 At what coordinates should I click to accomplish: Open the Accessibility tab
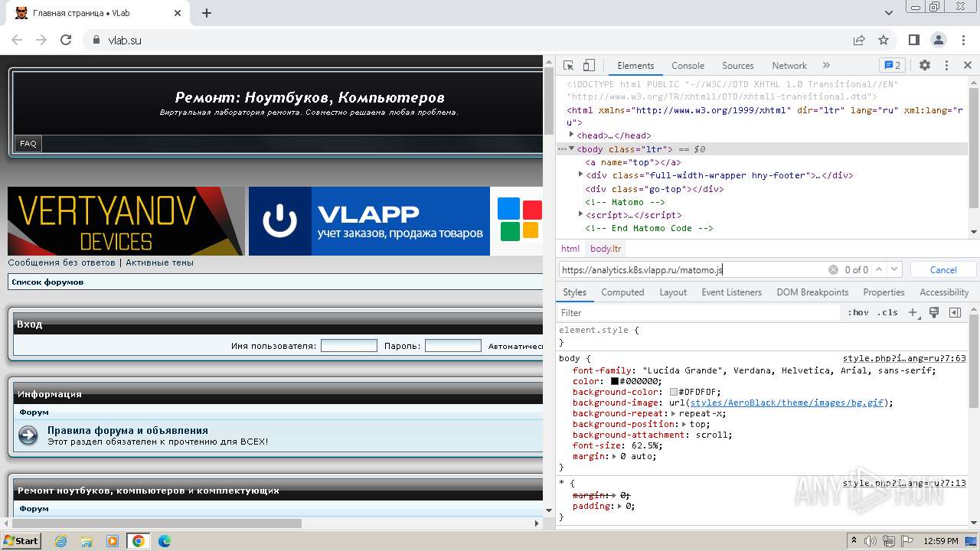point(944,292)
